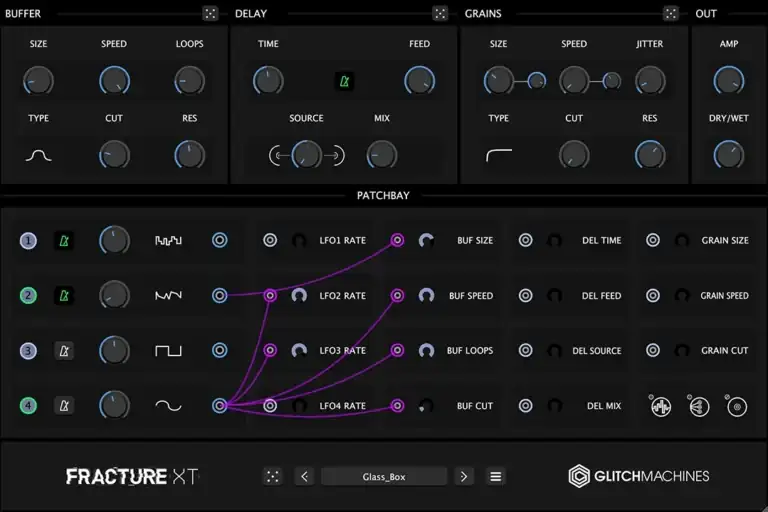768x512 pixels.
Task: Enable LFO 4 tempo sync metronome
Action: click(x=64, y=406)
